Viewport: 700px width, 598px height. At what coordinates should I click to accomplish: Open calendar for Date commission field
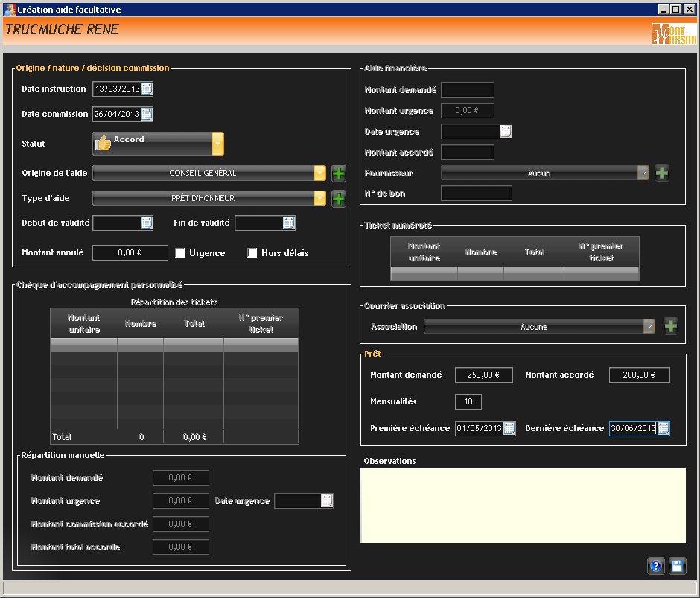147,114
